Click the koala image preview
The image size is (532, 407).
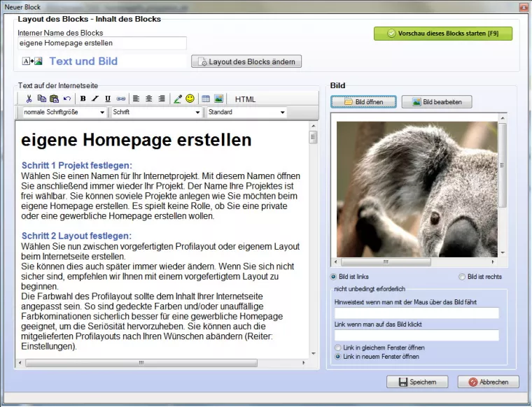417,189
